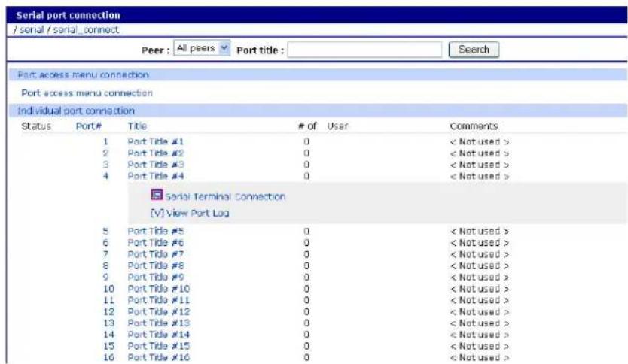Click the serial_connect breadcrumb link
Image resolution: width=628 pixels, height=364 pixels.
[86, 29]
